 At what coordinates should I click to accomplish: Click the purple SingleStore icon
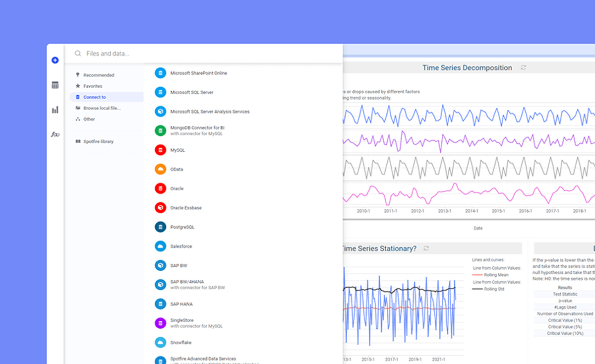160,323
